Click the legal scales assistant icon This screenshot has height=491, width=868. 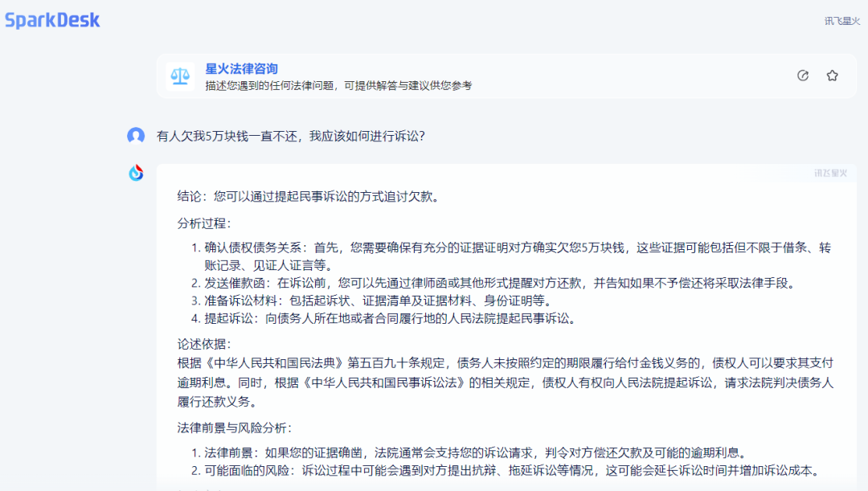(180, 76)
